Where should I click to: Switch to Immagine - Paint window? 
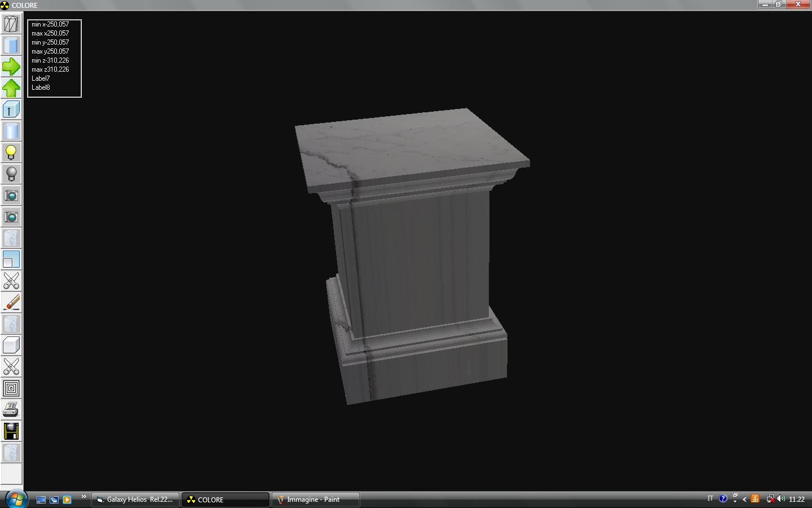pyautogui.click(x=316, y=500)
